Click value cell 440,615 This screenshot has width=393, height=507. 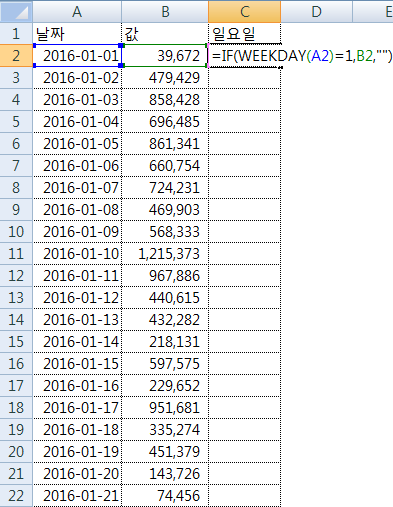(x=165, y=298)
